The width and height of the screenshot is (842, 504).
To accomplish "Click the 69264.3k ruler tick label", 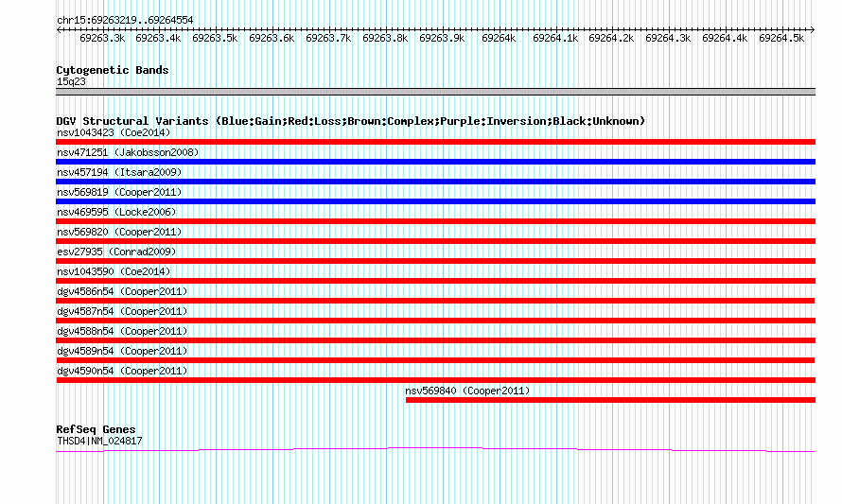I will [668, 38].
